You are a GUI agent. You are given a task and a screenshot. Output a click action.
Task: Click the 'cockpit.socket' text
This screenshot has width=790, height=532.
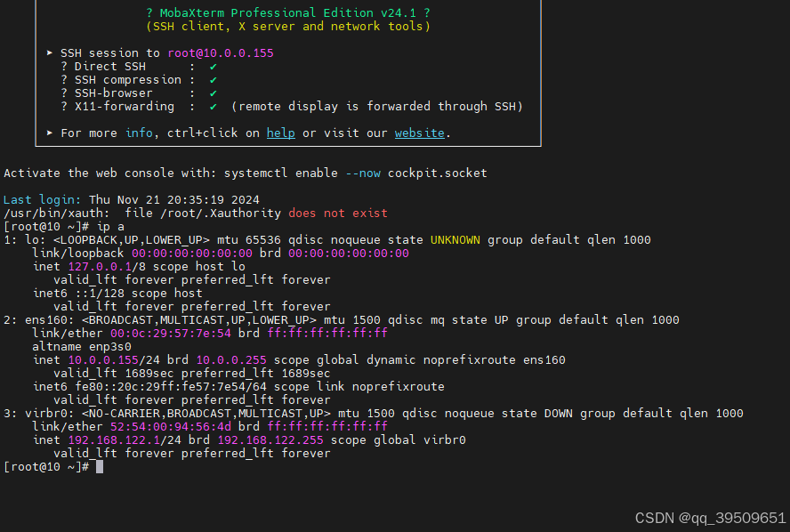(438, 173)
